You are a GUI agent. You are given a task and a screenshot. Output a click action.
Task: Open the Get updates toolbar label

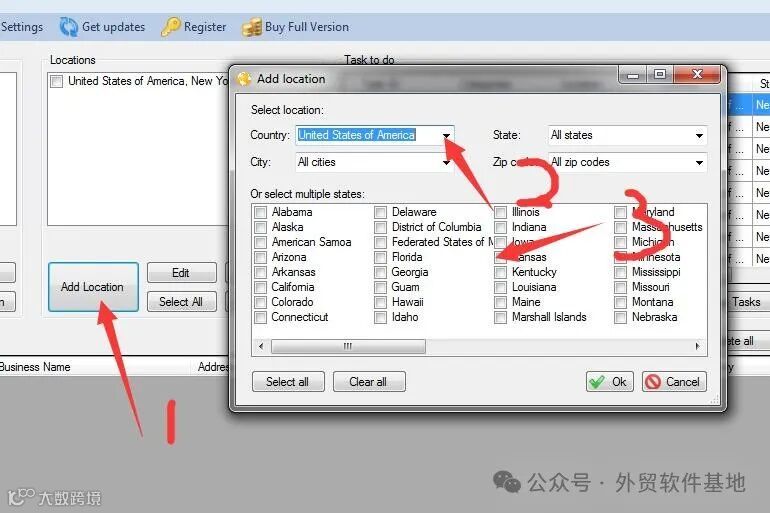[x=113, y=27]
